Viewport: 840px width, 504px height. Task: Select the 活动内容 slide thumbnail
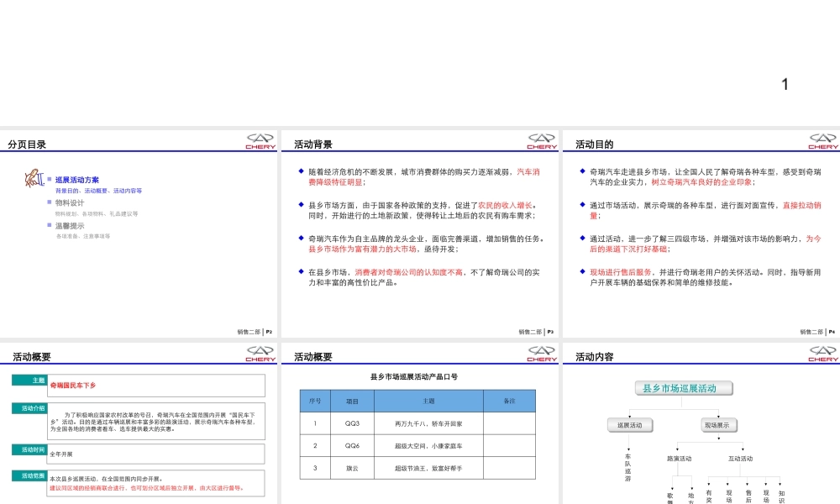[x=701, y=423]
